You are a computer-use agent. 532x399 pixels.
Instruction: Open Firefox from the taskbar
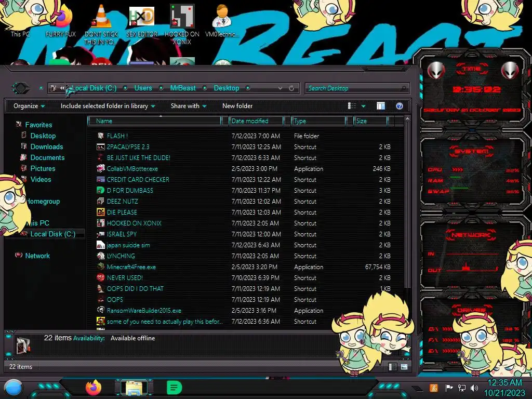pyautogui.click(x=94, y=388)
